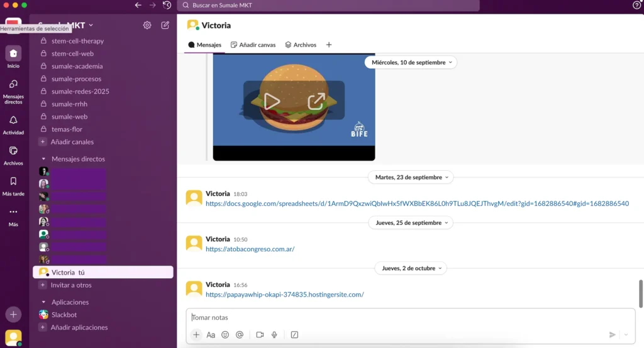The image size is (644, 348).
Task: Open the Inicio home icon
Action: tap(13, 53)
